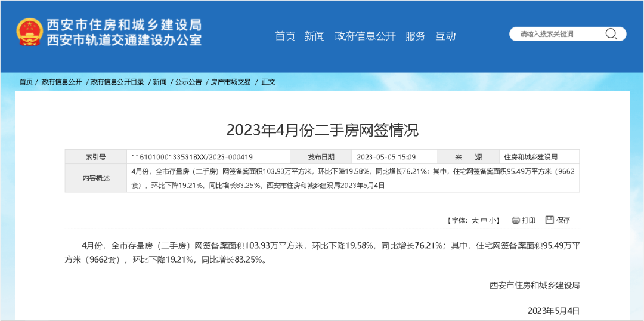Open 政府信息公开 in the top navigation

[365, 36]
